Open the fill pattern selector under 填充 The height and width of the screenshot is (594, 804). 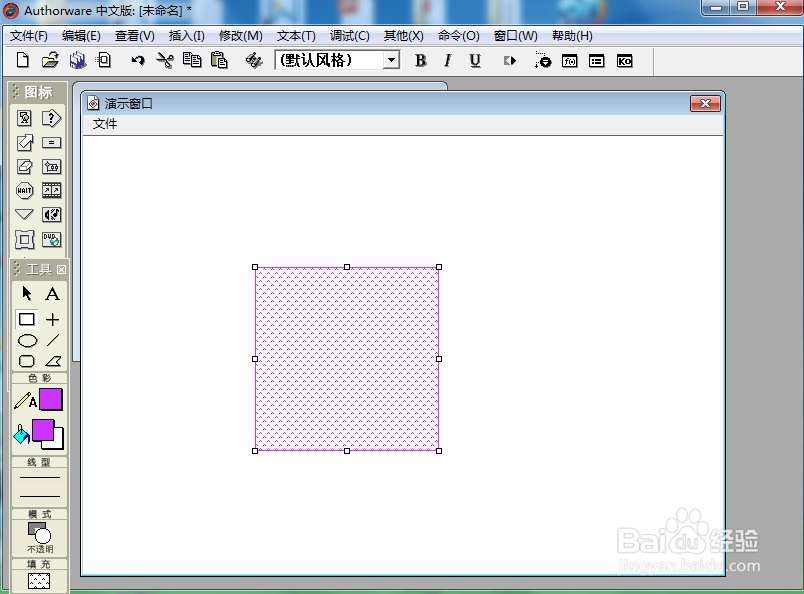[39, 581]
